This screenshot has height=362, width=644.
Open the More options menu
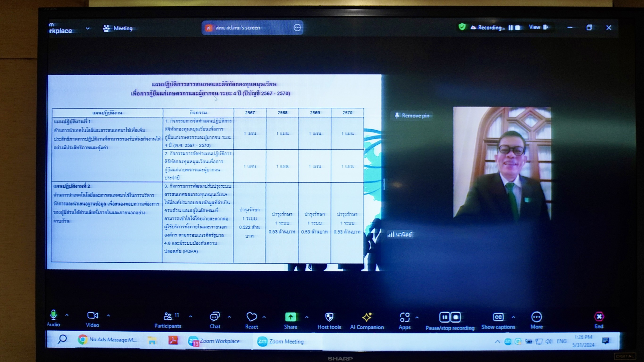(x=536, y=321)
